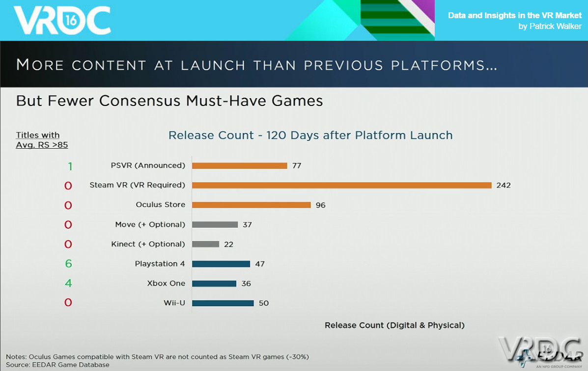Click the red 0 beside Wii-U
588x371 pixels.
coord(68,302)
